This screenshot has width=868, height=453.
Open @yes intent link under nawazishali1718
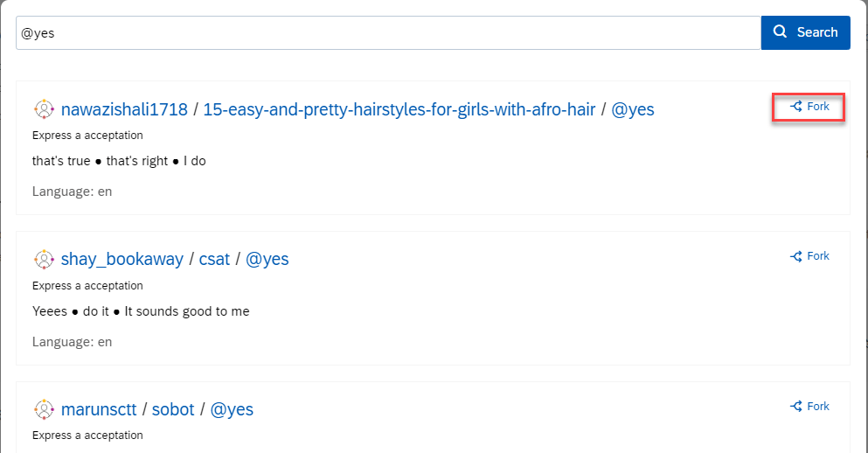(632, 109)
